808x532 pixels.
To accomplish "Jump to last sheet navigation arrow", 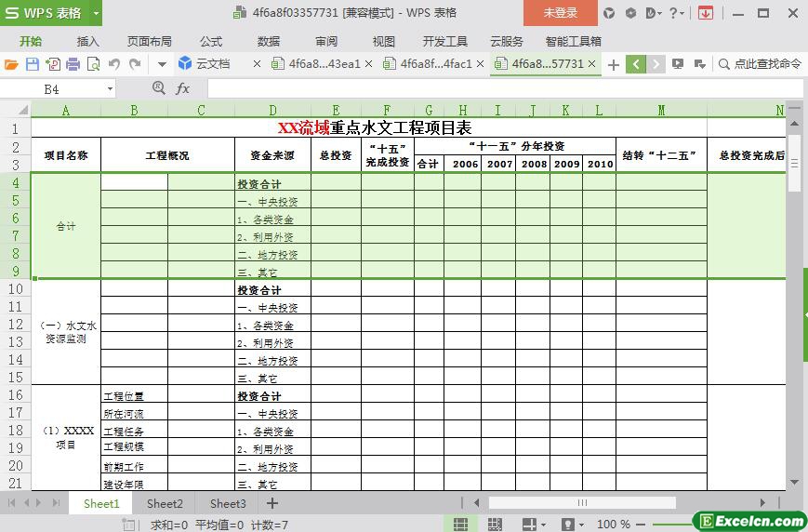I will pos(56,502).
